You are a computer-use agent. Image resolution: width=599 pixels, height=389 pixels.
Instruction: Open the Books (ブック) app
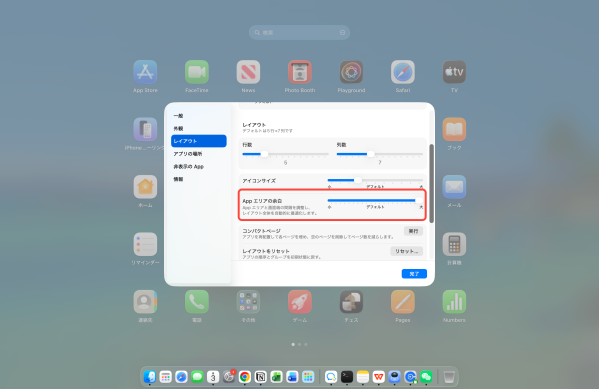coord(454,129)
